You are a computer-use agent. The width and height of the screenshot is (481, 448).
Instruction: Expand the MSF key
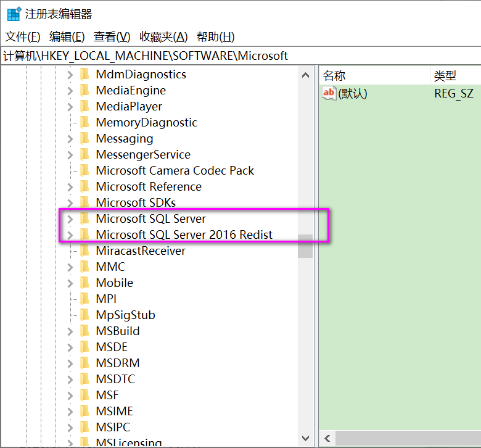click(70, 395)
